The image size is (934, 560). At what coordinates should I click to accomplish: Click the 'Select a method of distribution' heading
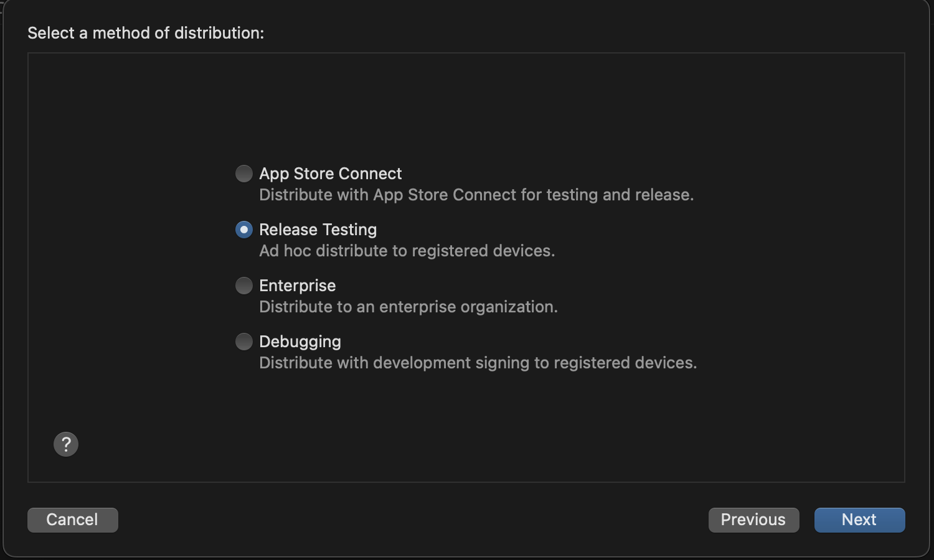click(x=146, y=33)
